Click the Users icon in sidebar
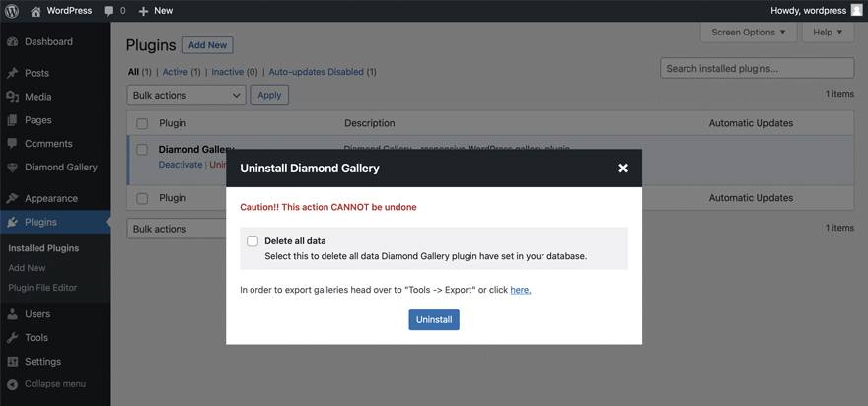Viewport: 868px width, 406px height. (12, 314)
